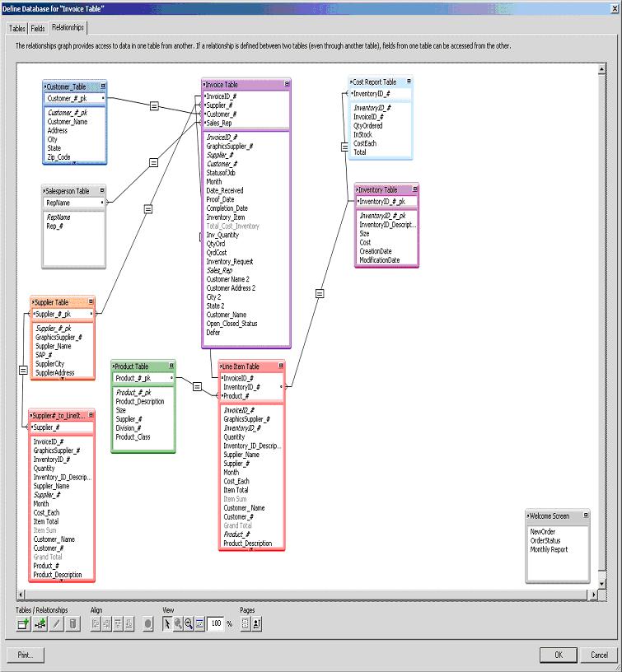Toggle collapse button on Cost Report Table header
This screenshot has width=622, height=672.
coord(409,81)
